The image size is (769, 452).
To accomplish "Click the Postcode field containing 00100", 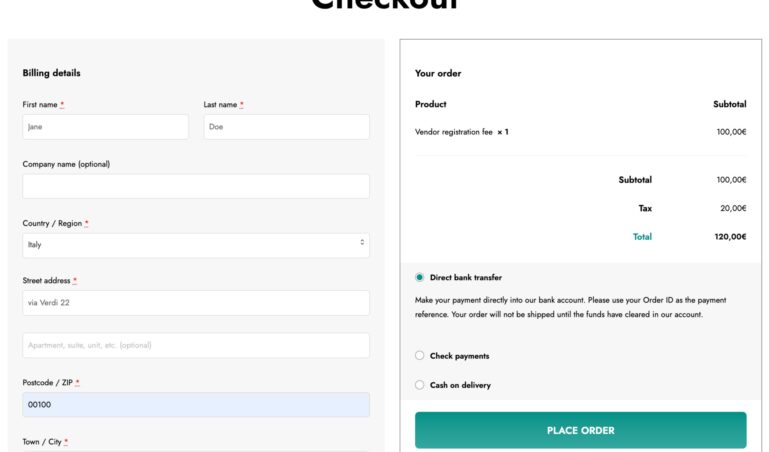I will point(195,404).
